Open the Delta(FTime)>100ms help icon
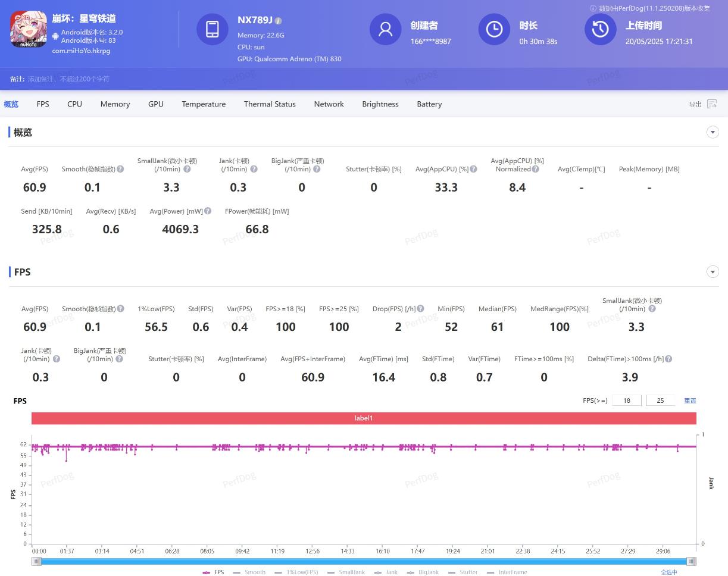 click(x=668, y=359)
